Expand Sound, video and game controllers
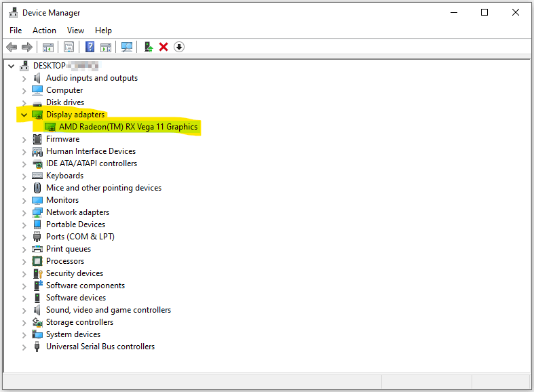 pyautogui.click(x=24, y=311)
